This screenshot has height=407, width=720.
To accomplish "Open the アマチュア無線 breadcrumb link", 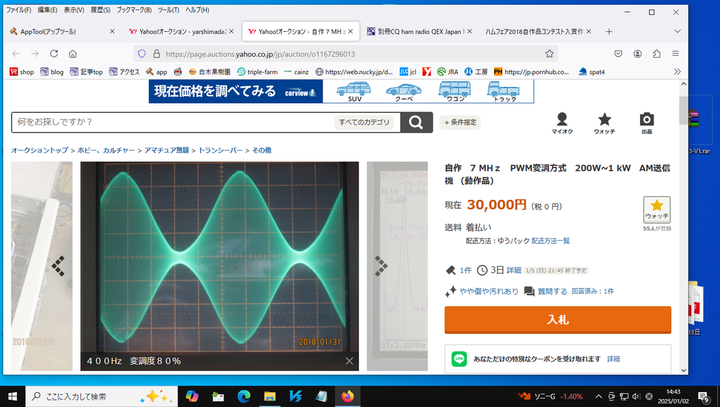I will [x=167, y=150].
